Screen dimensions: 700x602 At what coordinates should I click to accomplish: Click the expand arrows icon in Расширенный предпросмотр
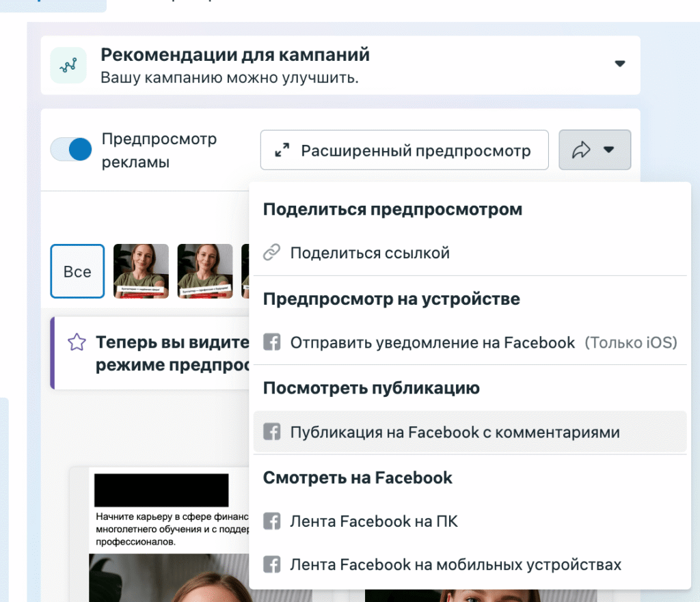(282, 150)
